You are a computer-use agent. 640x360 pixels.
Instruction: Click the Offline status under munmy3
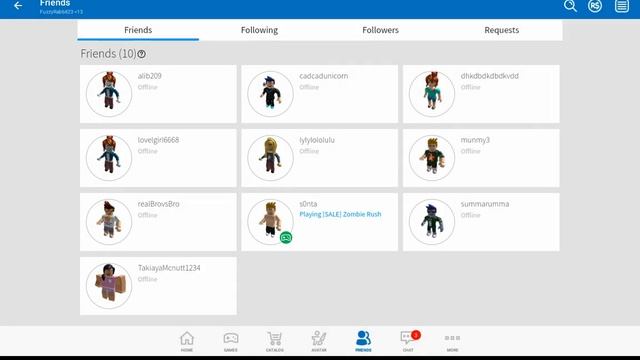pyautogui.click(x=471, y=151)
